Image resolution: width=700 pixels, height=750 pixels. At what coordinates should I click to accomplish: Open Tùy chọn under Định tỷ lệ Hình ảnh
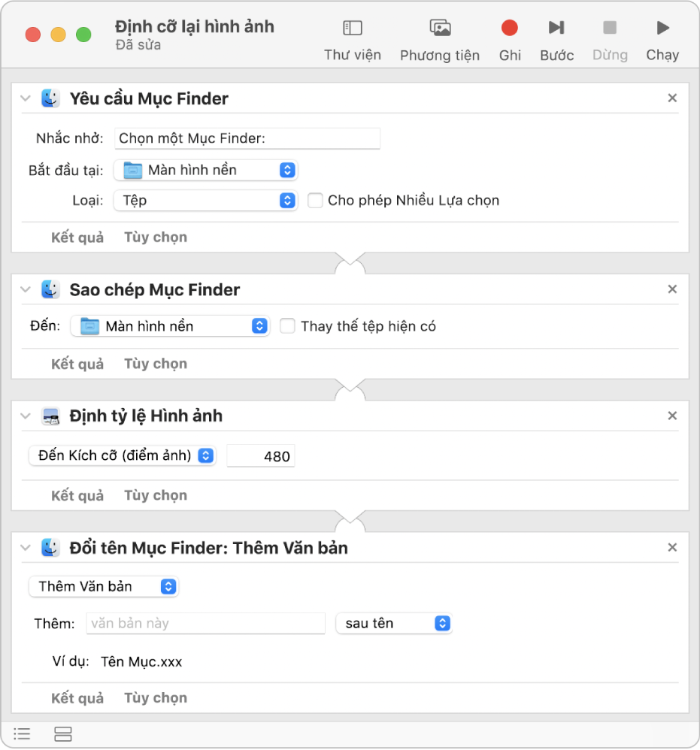click(x=156, y=495)
